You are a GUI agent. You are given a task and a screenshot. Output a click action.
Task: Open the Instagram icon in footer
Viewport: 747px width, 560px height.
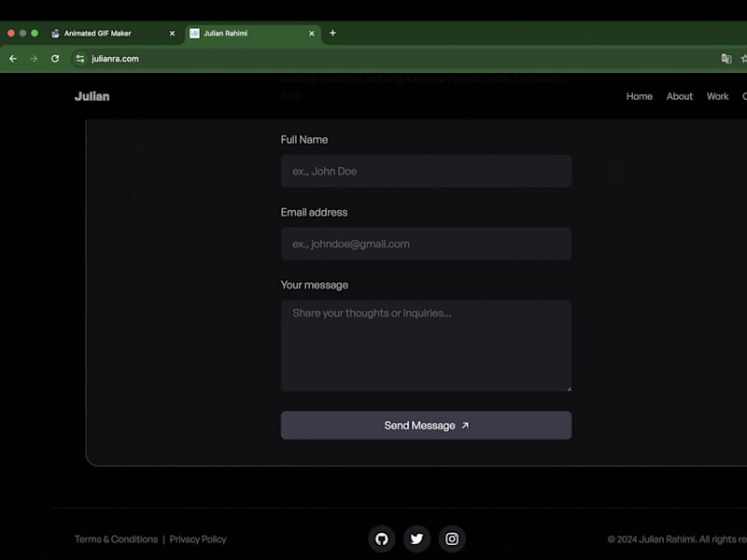(452, 539)
